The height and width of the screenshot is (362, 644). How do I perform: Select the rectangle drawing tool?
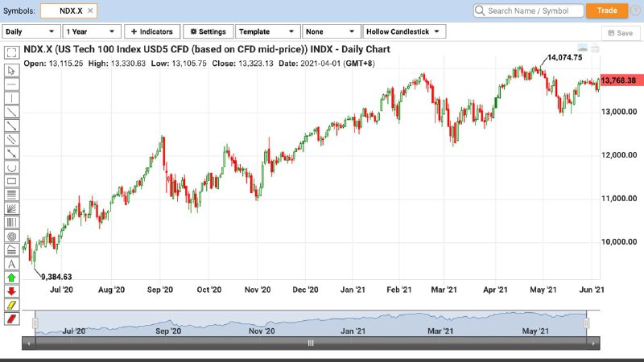(11, 181)
